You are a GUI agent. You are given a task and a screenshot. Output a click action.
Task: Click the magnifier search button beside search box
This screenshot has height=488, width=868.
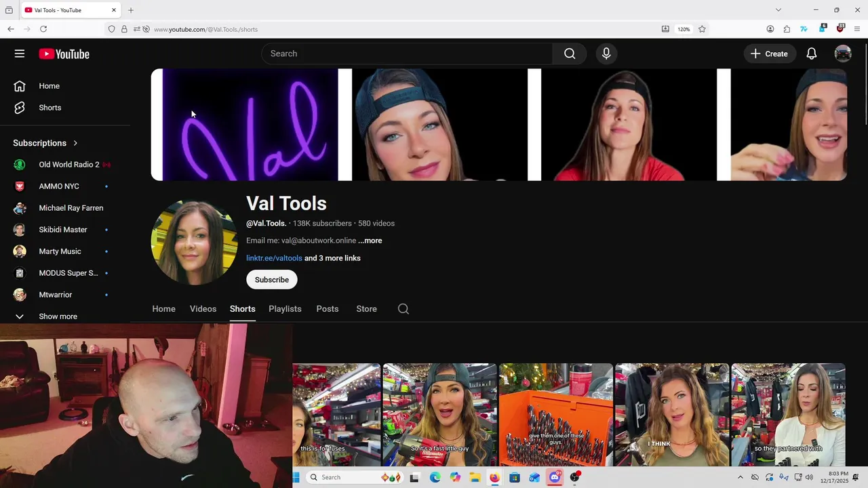click(570, 54)
